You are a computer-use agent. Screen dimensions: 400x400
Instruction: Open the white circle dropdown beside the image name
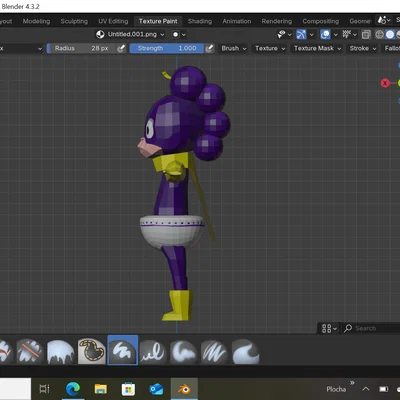point(179,34)
